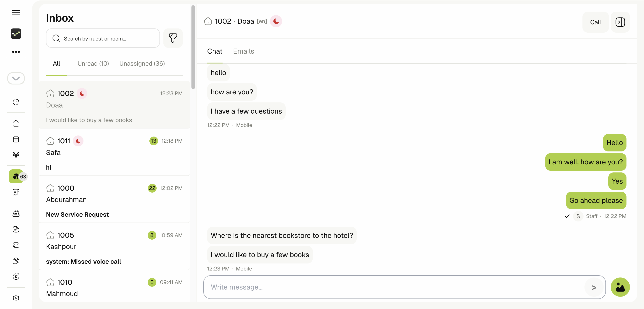The height and width of the screenshot is (309, 644).
Task: Open conversation 1005 Kashpour
Action: [114, 247]
